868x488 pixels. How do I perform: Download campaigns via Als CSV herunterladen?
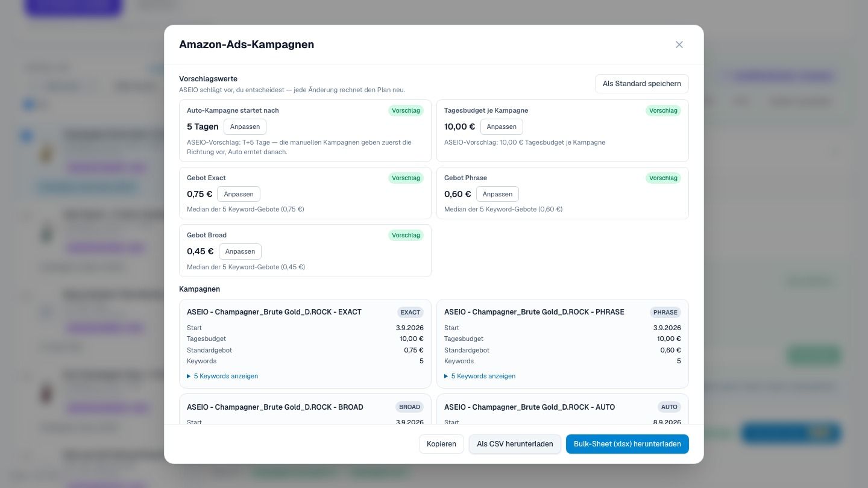515,444
